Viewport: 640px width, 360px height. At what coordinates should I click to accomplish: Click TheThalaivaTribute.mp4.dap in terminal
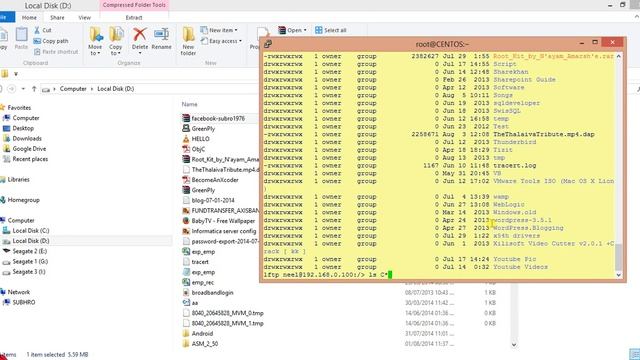(x=544, y=134)
